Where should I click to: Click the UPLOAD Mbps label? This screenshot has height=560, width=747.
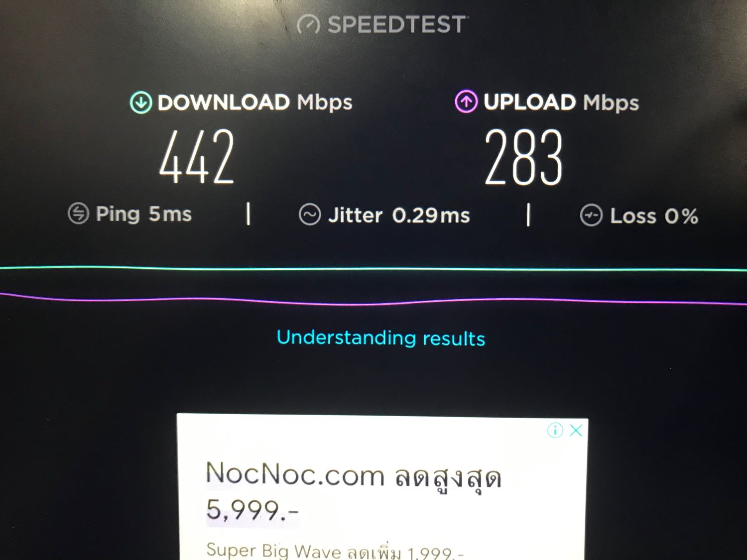click(561, 102)
